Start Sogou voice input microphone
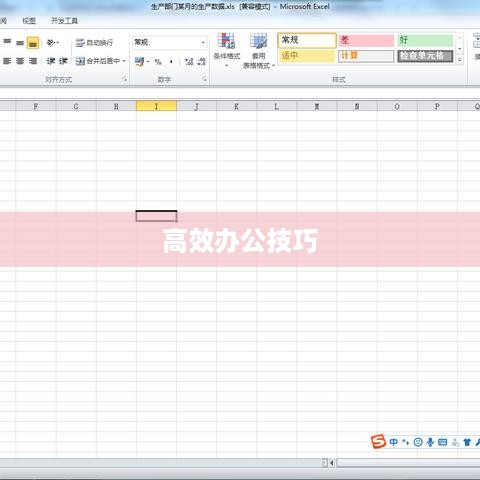The width and height of the screenshot is (480, 480). pos(430,442)
